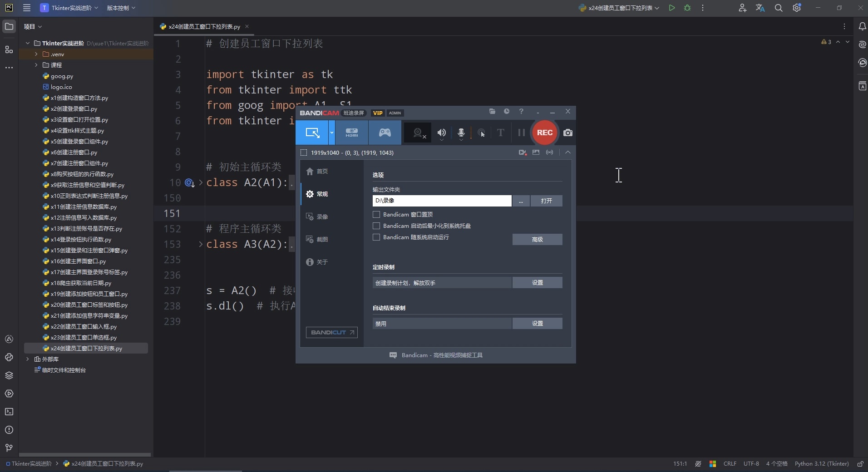Expand the folded class A3(A2) code block
Image resolution: width=868 pixels, height=472 pixels.
click(201, 244)
